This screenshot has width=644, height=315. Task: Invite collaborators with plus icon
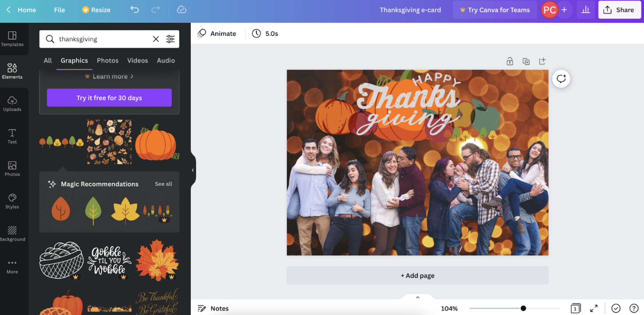(x=564, y=10)
